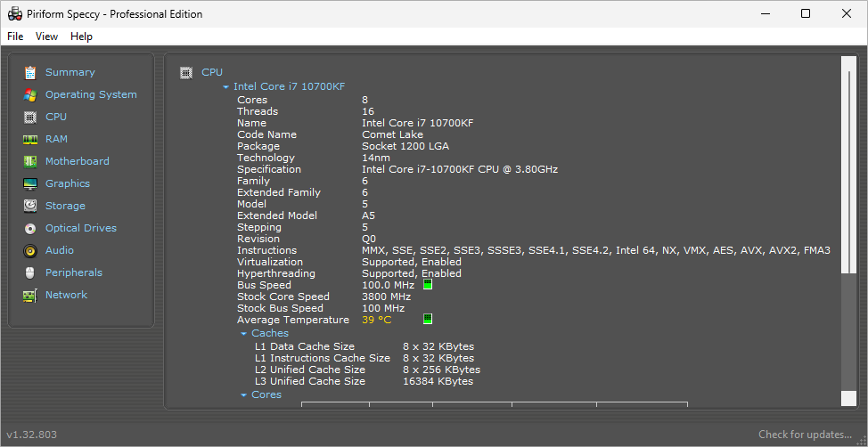Collapse the Caches section

click(244, 334)
